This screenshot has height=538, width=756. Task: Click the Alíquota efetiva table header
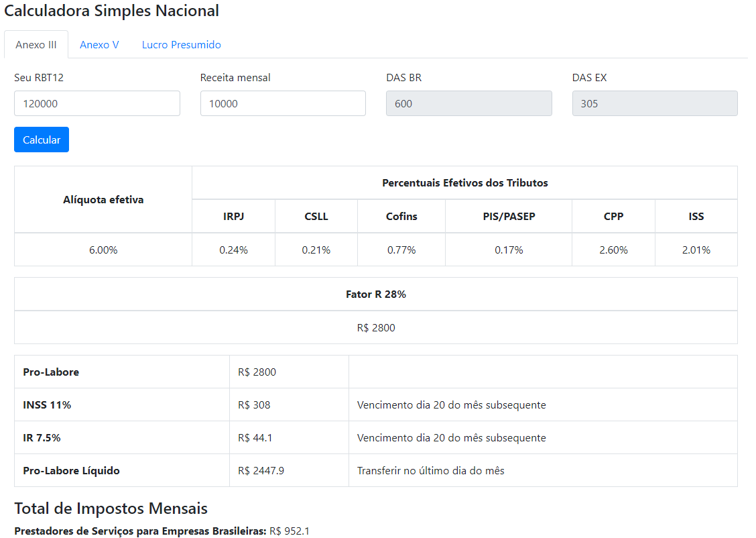point(103,199)
